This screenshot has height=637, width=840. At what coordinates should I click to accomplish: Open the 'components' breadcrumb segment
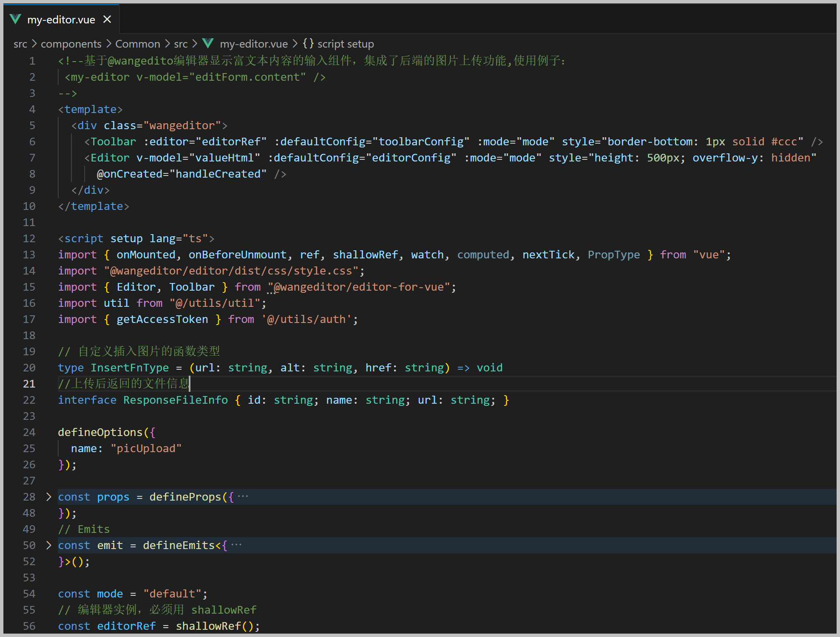coord(71,44)
